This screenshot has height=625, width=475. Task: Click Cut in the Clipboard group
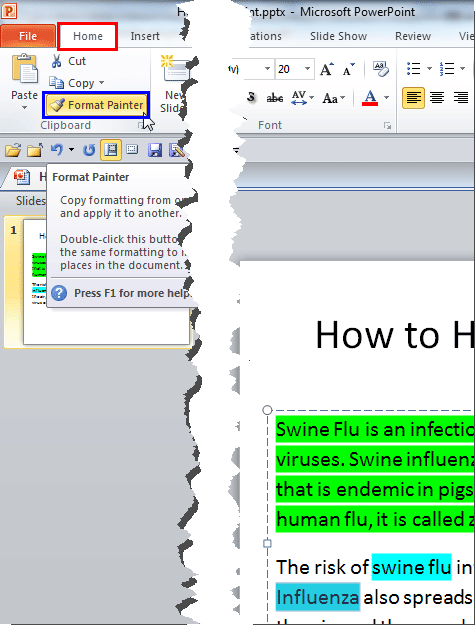point(68,61)
